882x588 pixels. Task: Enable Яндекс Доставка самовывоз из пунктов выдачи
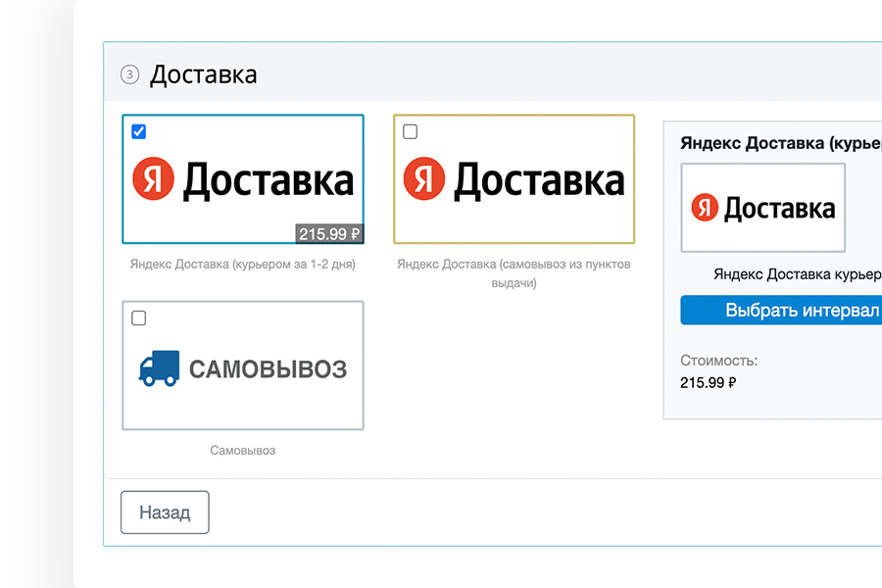tap(409, 129)
